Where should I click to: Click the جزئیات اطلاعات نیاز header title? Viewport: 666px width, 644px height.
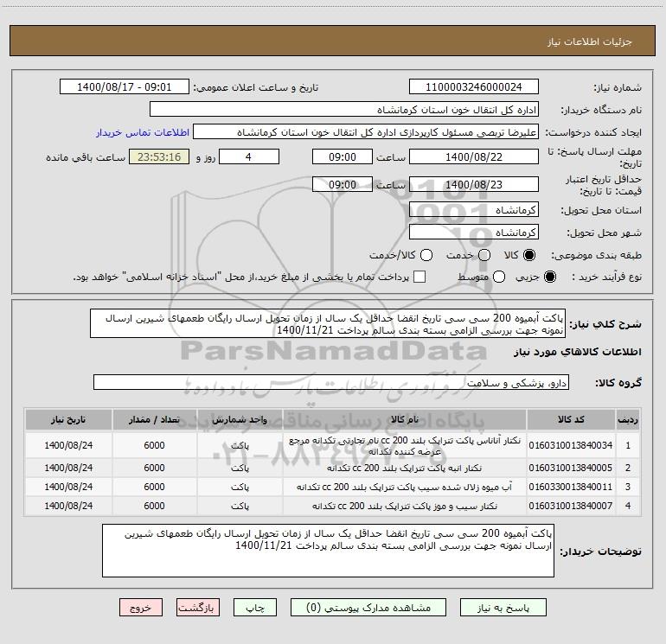(x=590, y=41)
